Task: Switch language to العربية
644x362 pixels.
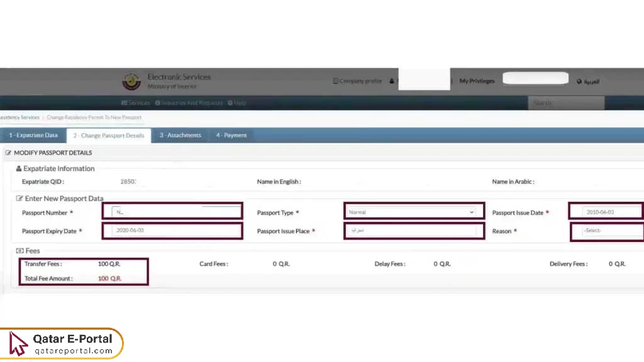Action: pyautogui.click(x=588, y=81)
